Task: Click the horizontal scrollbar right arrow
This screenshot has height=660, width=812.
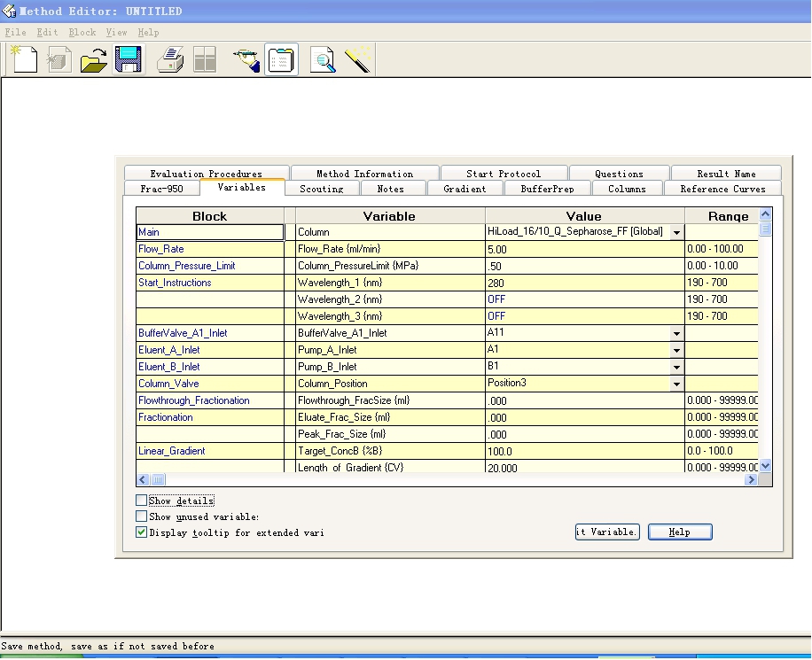Action: [751, 480]
